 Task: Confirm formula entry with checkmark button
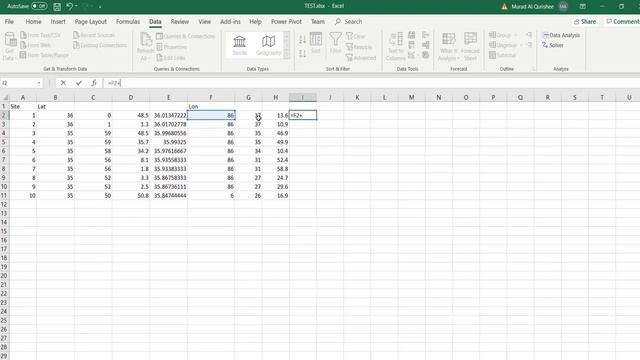tap(78, 83)
